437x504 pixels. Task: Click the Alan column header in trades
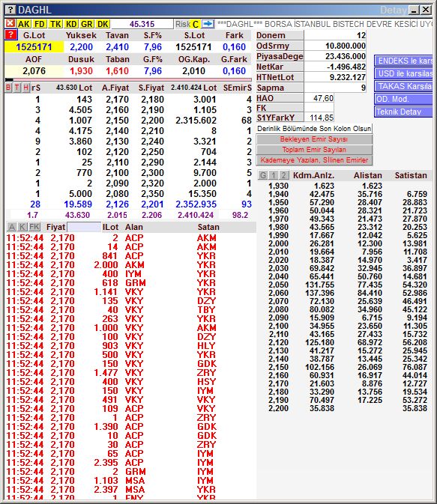pos(134,227)
